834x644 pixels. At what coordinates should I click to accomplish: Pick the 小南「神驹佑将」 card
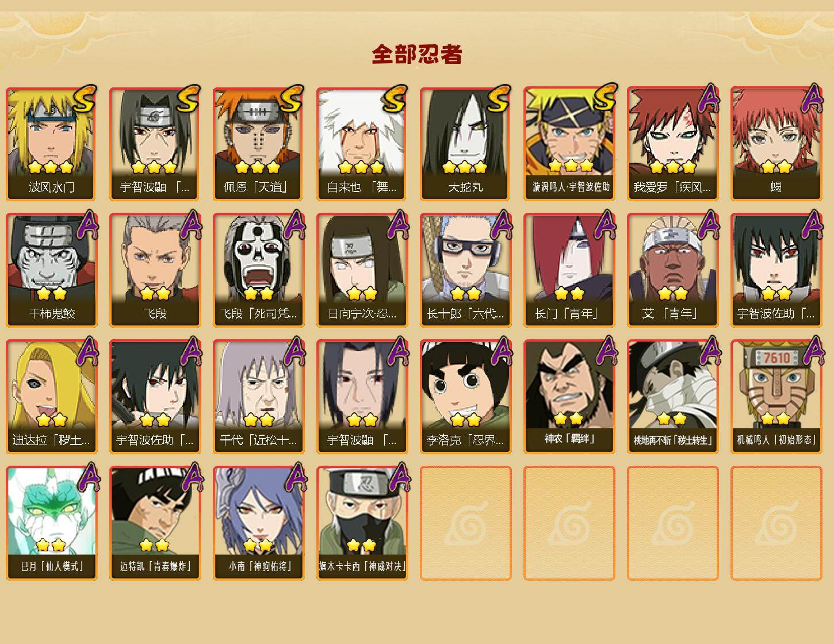tap(259, 523)
